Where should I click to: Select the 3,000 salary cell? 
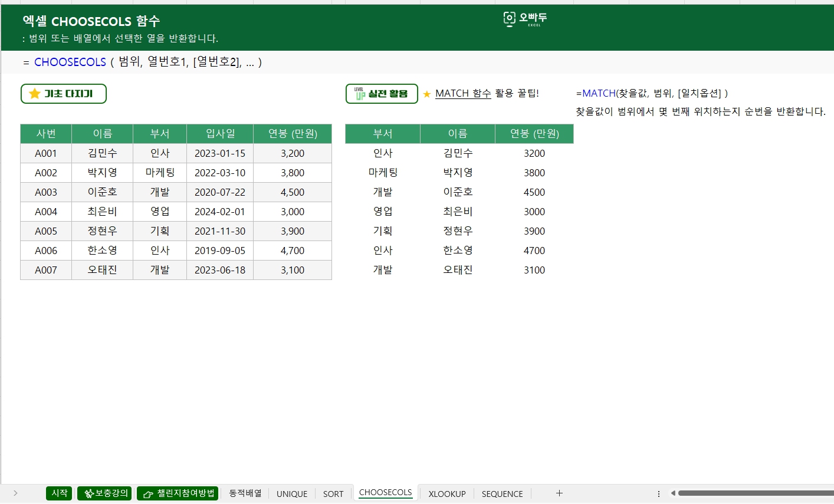tap(293, 212)
